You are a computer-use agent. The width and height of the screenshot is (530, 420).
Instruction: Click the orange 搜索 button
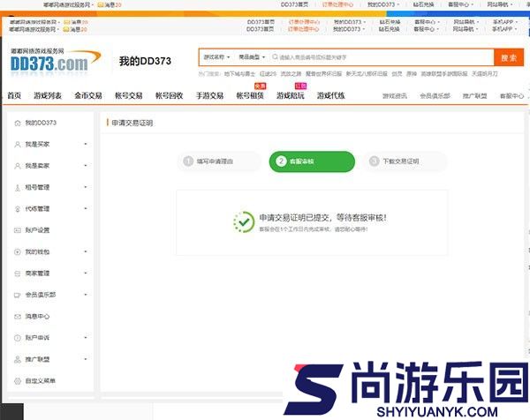[x=509, y=57]
